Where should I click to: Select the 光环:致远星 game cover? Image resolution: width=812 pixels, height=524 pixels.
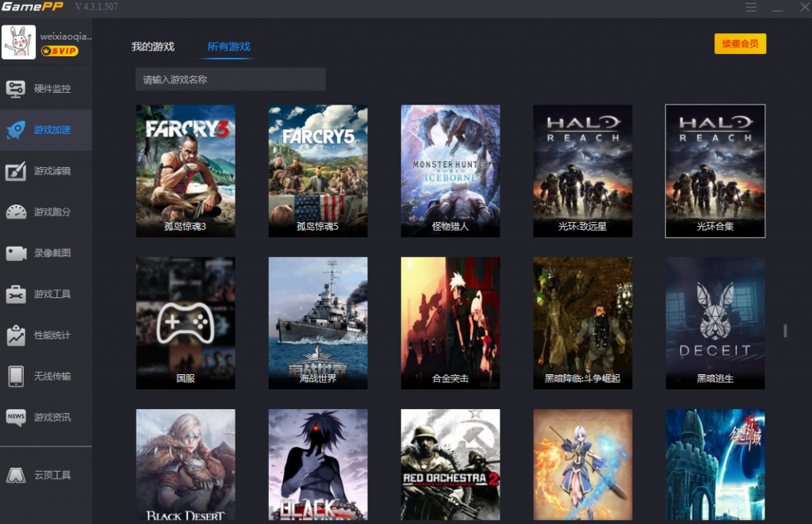tap(583, 171)
